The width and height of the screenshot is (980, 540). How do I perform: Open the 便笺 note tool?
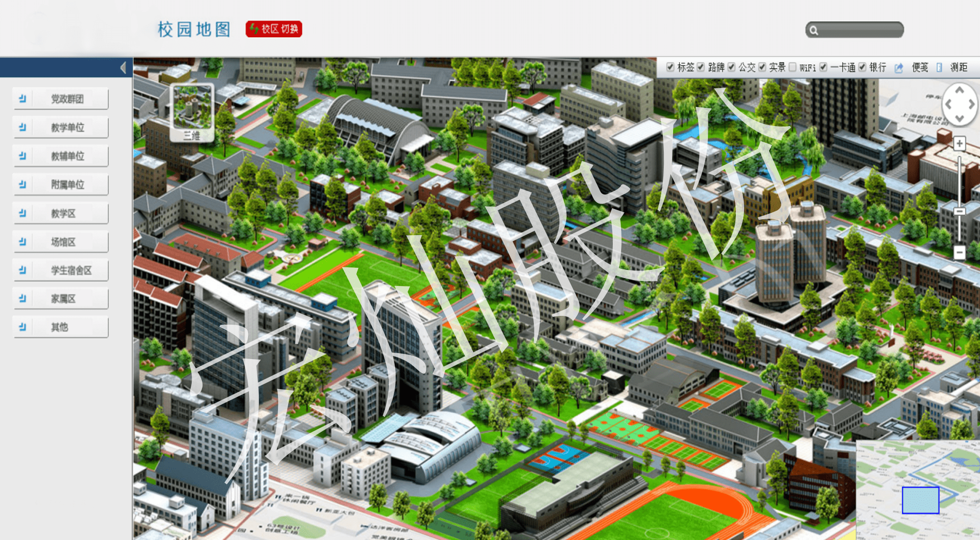[920, 68]
